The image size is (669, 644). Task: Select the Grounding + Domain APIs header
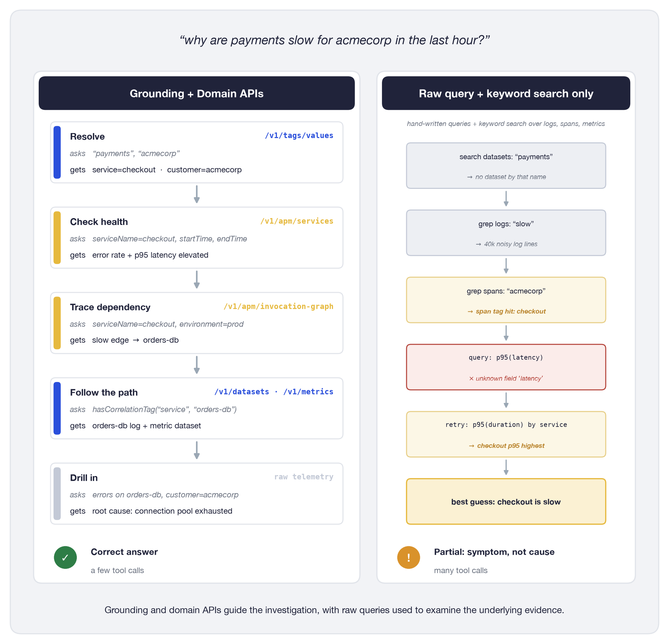tap(197, 93)
